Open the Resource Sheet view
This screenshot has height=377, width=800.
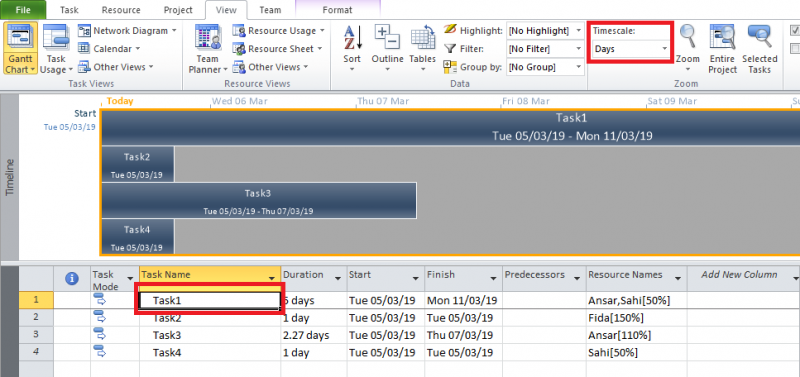278,49
